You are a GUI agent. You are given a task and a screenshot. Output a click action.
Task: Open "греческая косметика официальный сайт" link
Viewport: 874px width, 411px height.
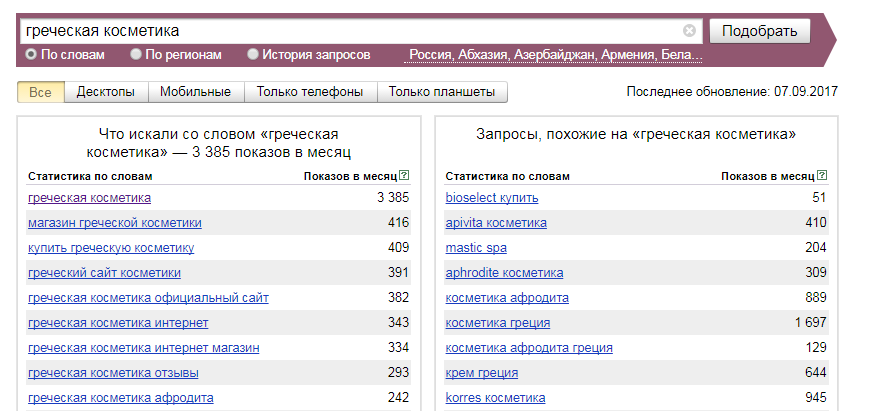(148, 298)
